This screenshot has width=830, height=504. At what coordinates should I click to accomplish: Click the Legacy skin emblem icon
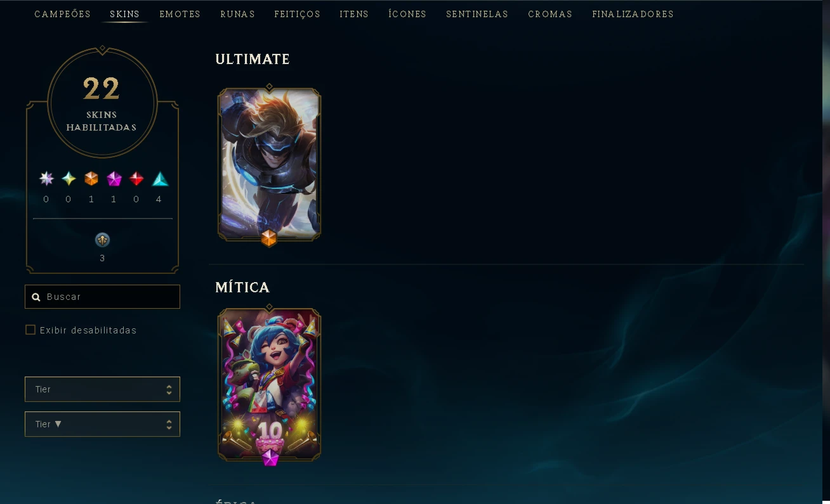point(102,240)
